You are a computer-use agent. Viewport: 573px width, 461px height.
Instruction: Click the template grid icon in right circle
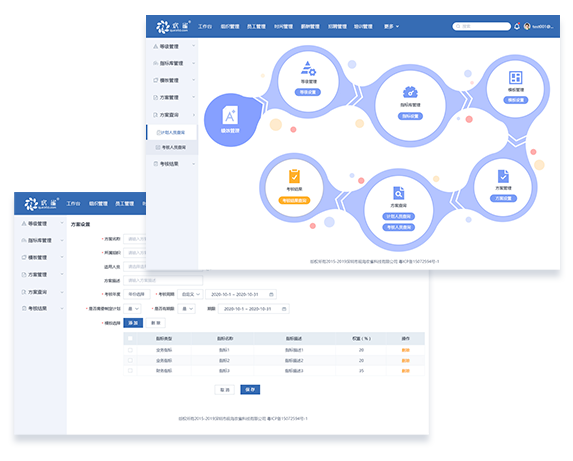tap(516, 77)
